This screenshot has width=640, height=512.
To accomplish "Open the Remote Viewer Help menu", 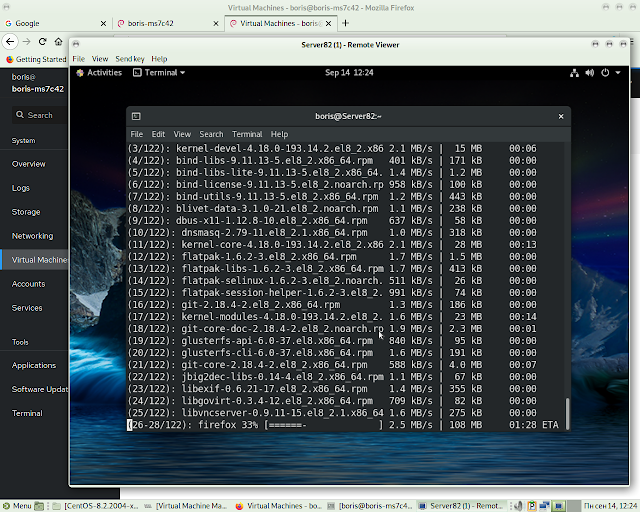I will point(159,59).
